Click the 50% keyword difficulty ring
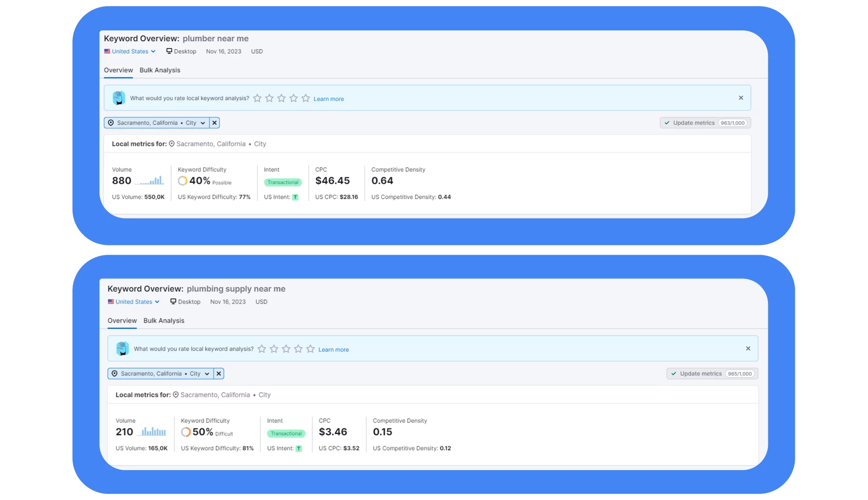The image size is (868, 500). click(186, 432)
